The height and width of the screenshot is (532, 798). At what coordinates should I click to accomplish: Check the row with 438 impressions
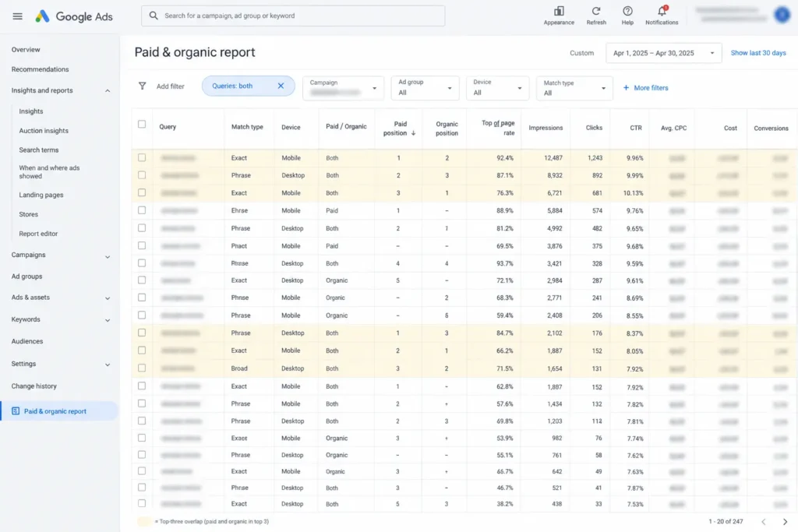142,503
